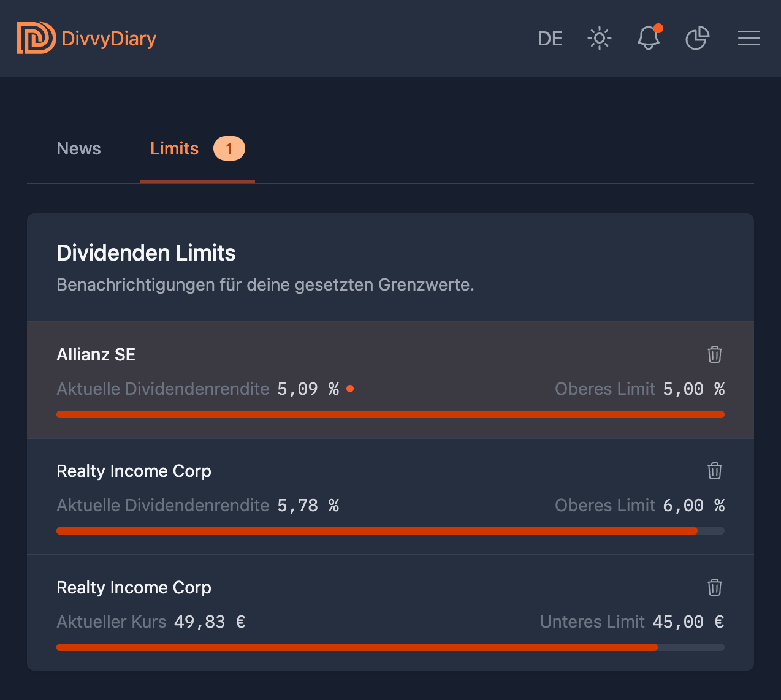
Task: Expand the hamburger navigation menu
Action: pos(749,39)
